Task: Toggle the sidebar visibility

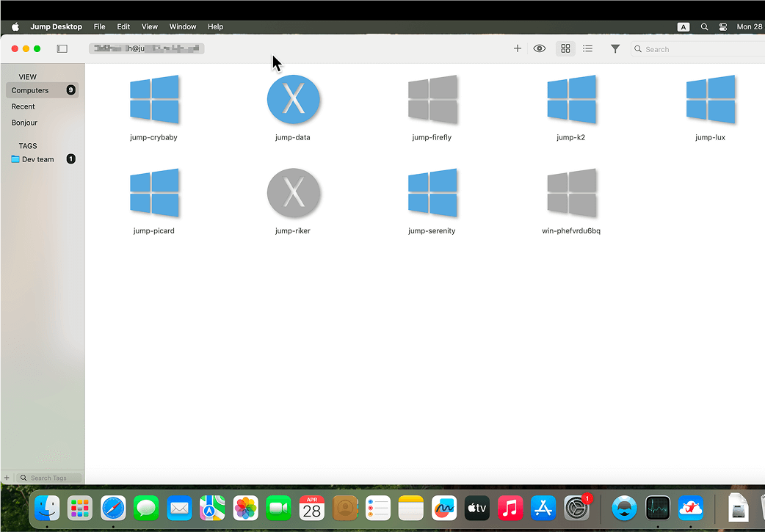Action: click(x=62, y=48)
